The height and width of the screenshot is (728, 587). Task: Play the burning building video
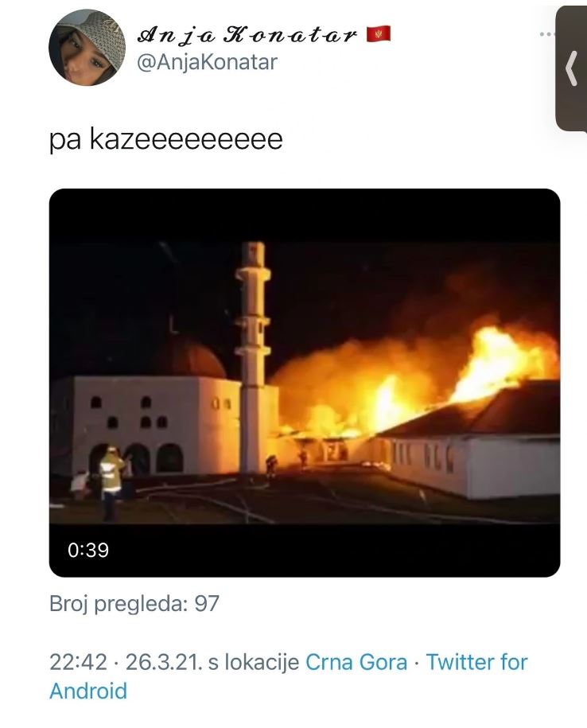point(305,383)
